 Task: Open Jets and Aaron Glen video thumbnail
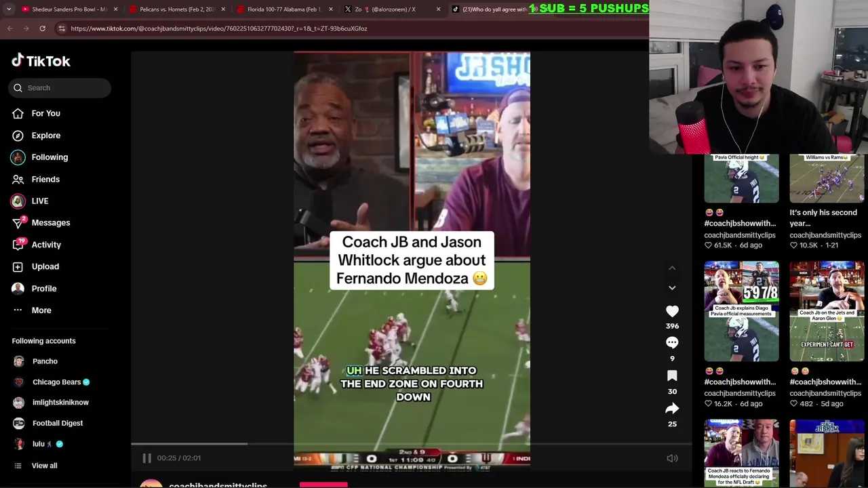click(x=827, y=312)
